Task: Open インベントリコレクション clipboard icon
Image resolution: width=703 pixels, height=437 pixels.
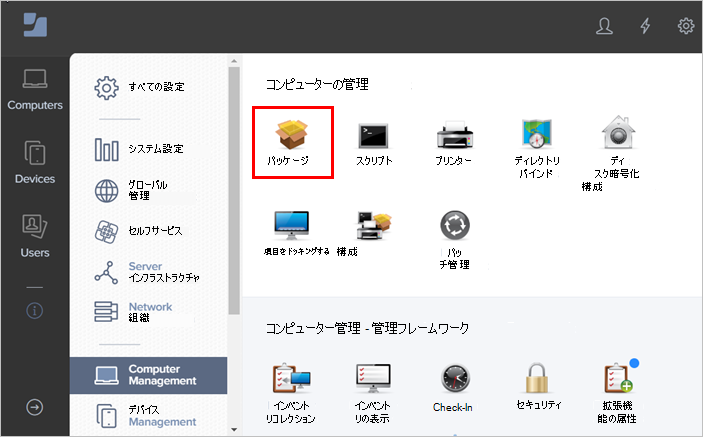Action: (291, 379)
